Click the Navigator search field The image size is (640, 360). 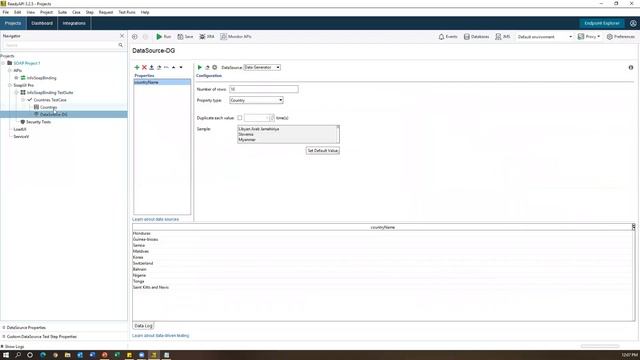(x=60, y=45)
